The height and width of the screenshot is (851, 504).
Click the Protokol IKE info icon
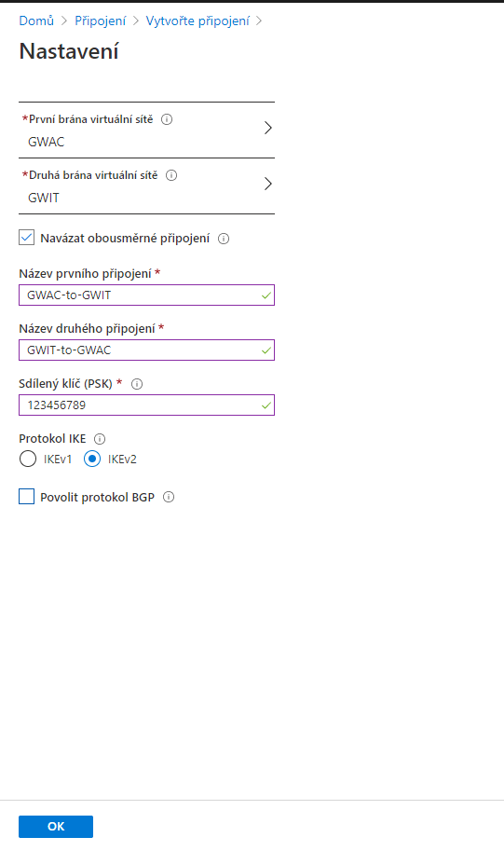[100, 439]
